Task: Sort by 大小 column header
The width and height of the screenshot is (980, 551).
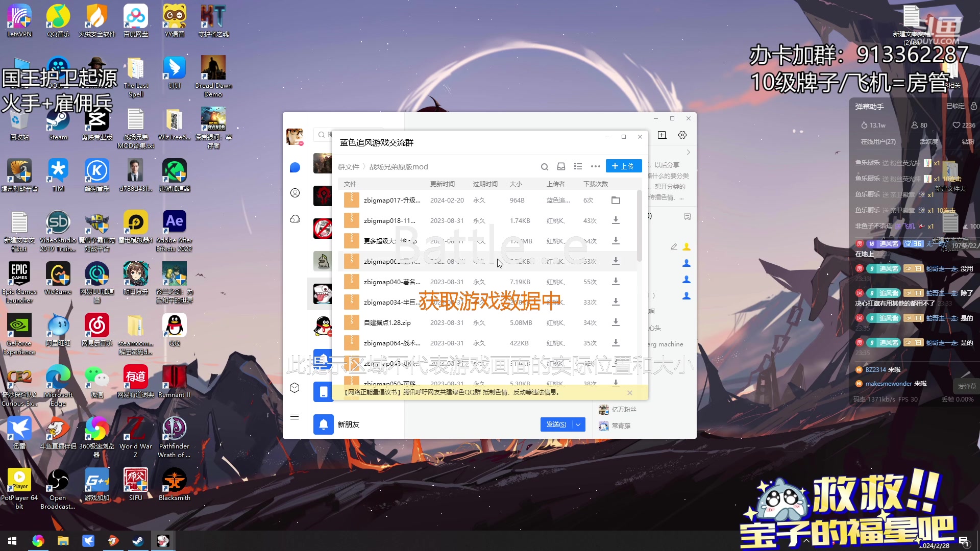Action: 516,184
